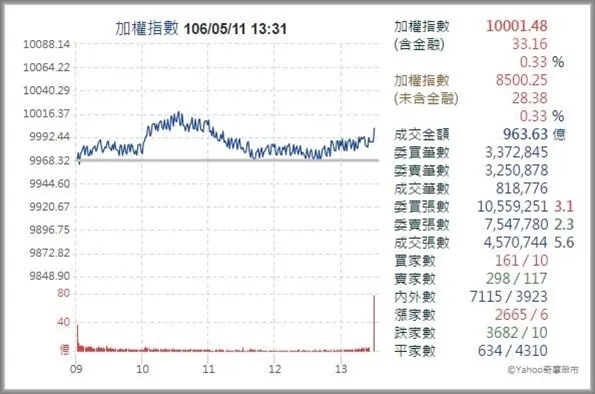Click the 委買張數 label

(x=422, y=207)
